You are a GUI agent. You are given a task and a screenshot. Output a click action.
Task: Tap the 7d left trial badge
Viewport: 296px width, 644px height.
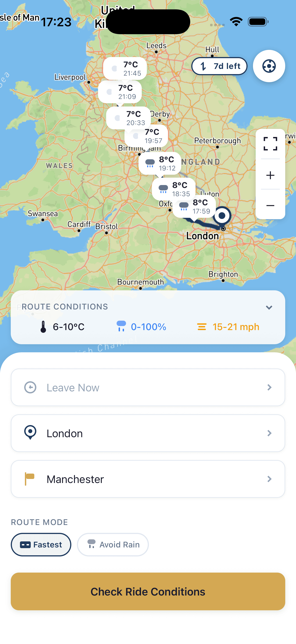click(x=219, y=66)
